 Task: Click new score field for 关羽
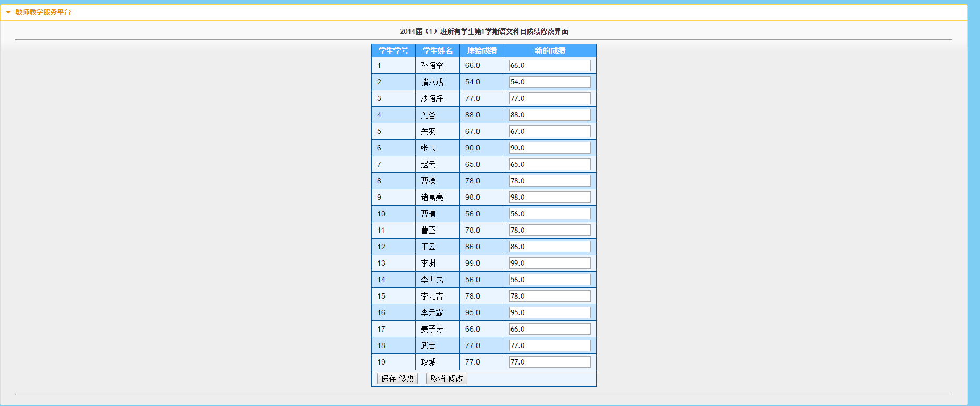(550, 131)
